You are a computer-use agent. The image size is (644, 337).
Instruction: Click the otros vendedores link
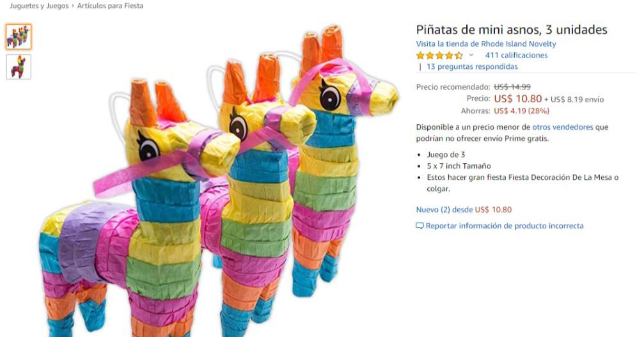(563, 127)
